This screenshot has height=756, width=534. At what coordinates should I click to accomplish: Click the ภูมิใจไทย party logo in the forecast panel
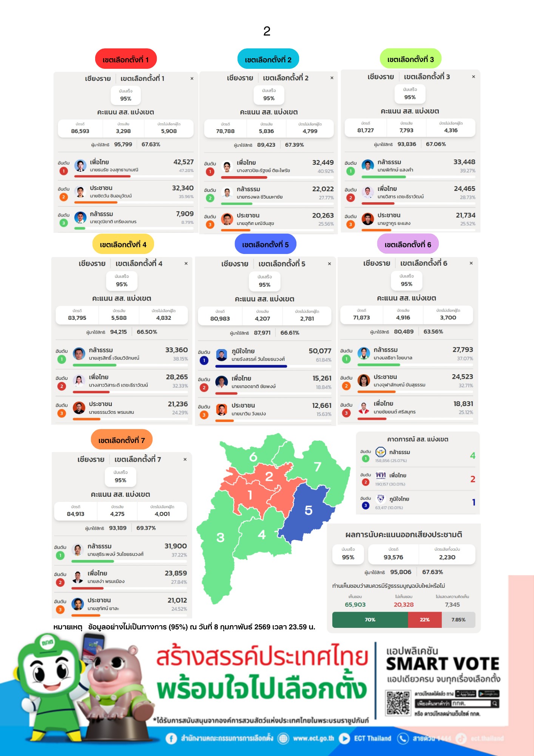tap(381, 499)
